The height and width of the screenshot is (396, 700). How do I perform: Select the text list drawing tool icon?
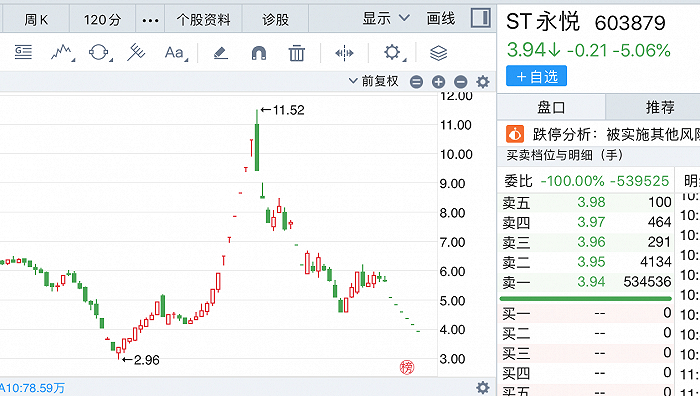click(23, 53)
